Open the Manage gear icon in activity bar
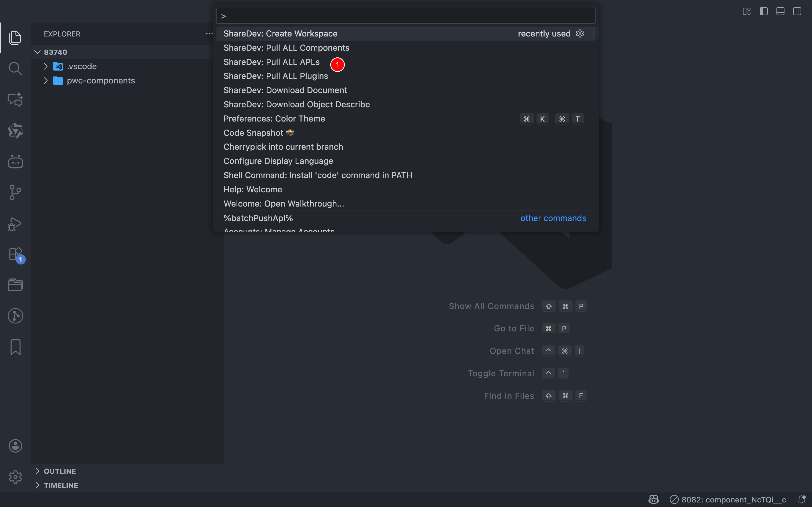This screenshot has height=507, width=812. tap(15, 477)
